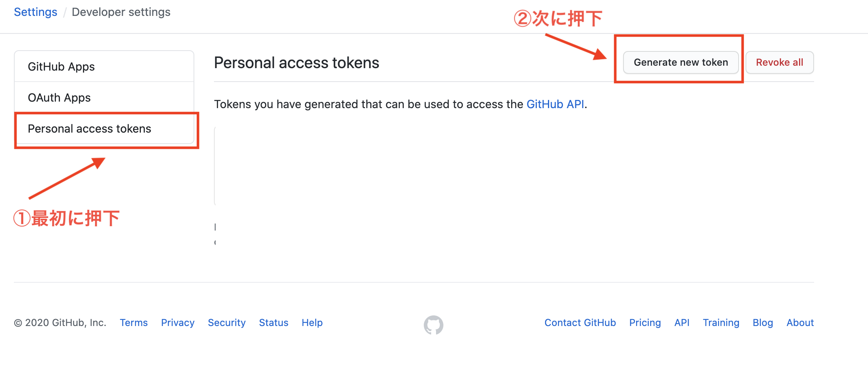Click the GitHub Octocat logo in footer
This screenshot has width=868, height=366.
(x=433, y=325)
